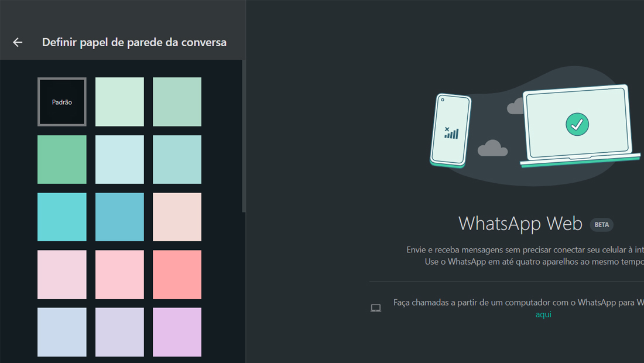Pick the pale periwinkle blue swatch

(62, 332)
